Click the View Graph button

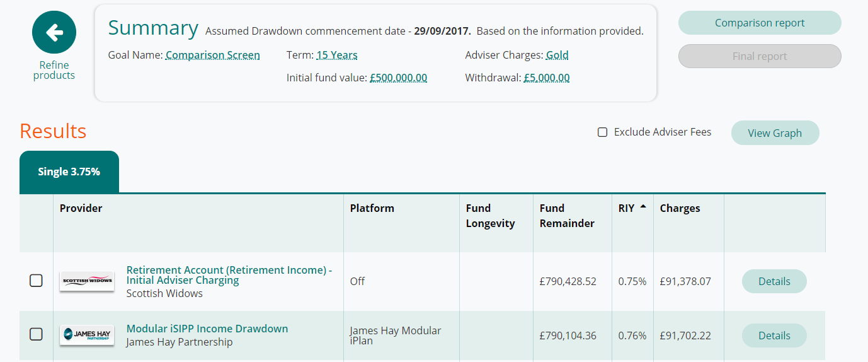pos(775,133)
